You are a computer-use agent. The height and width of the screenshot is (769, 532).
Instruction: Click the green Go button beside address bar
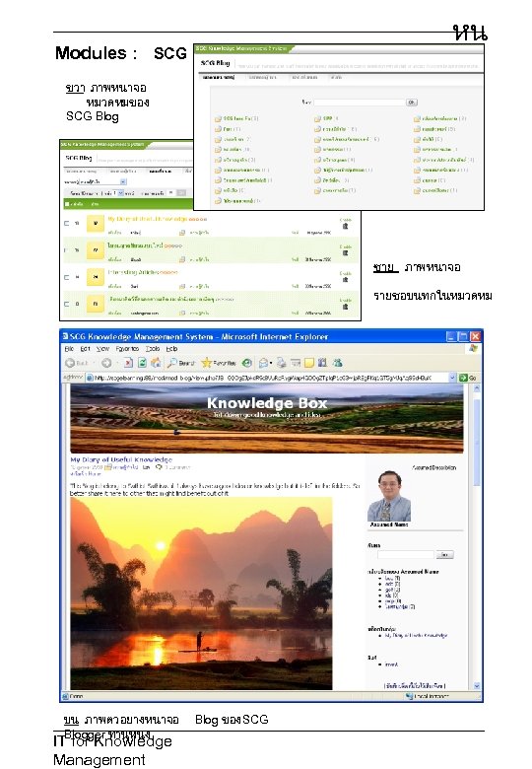[468, 378]
